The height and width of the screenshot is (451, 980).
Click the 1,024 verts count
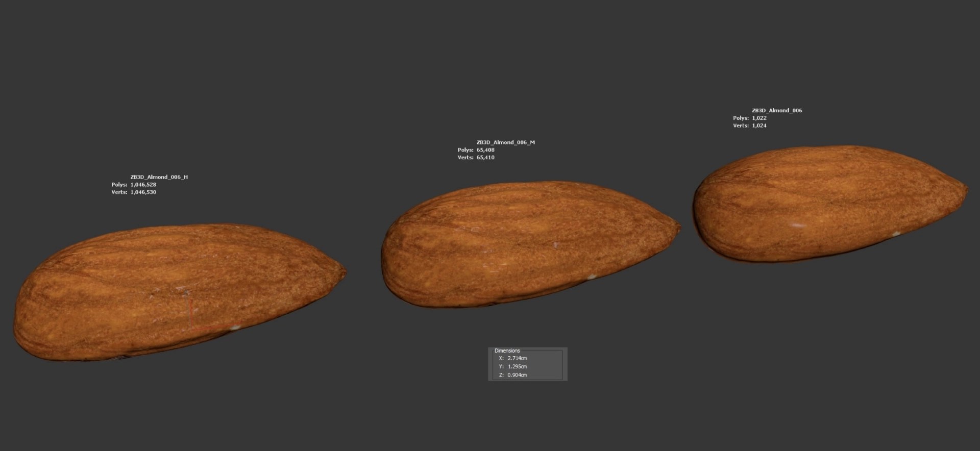tap(759, 126)
